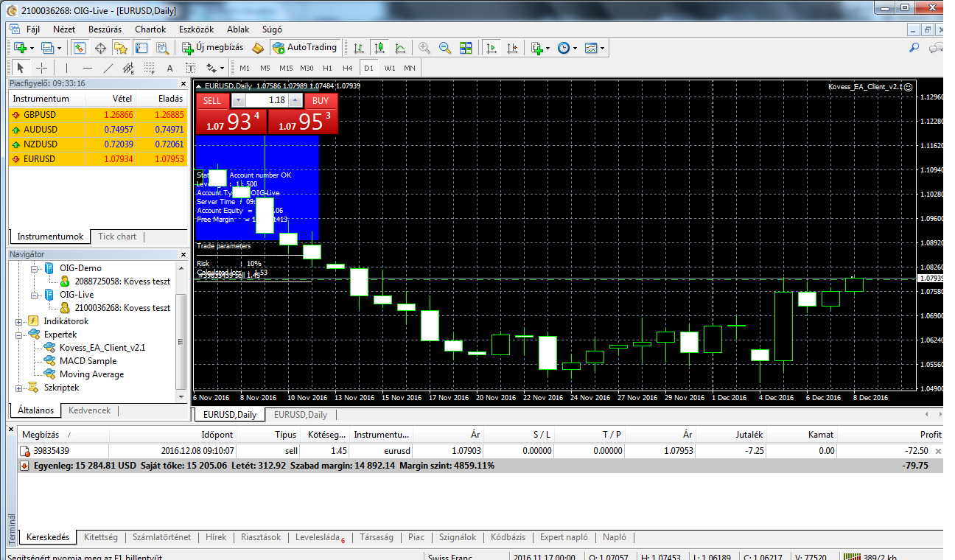
Task: Select the text A tool
Action: (169, 68)
